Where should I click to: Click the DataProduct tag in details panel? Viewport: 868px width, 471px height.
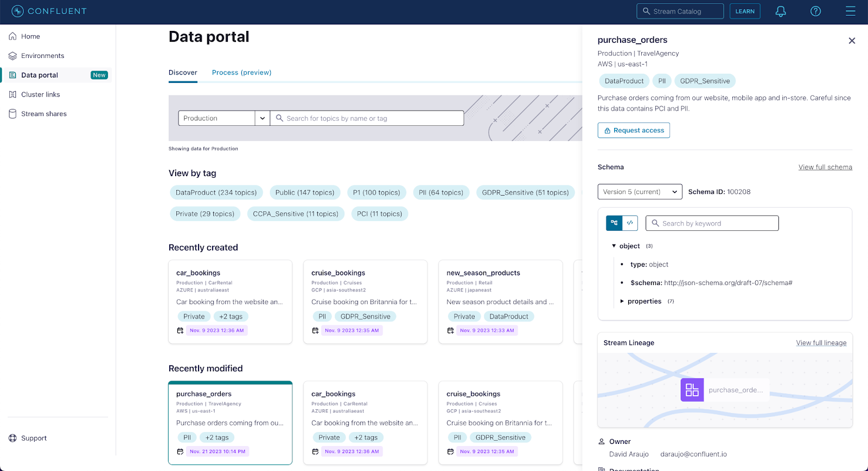click(624, 81)
